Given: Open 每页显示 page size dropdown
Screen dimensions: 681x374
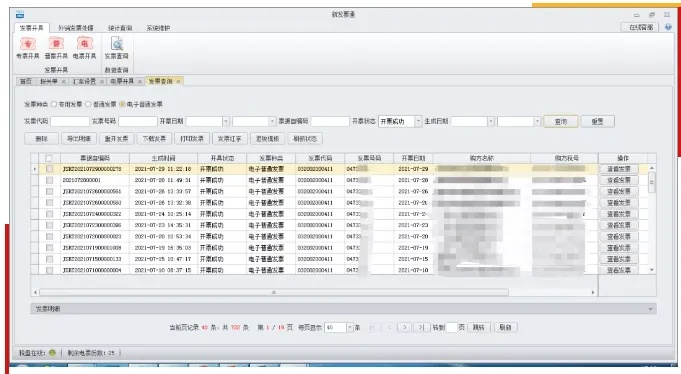Looking at the screenshot, I should [x=350, y=328].
